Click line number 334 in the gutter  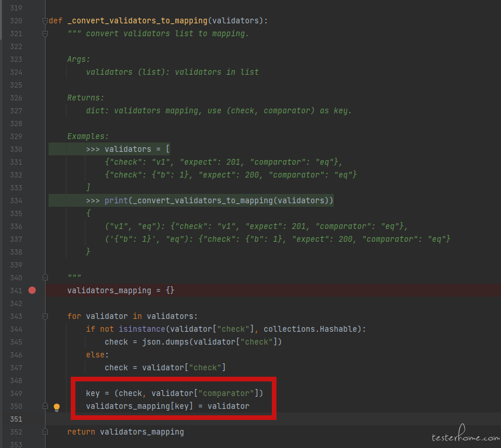click(x=16, y=201)
